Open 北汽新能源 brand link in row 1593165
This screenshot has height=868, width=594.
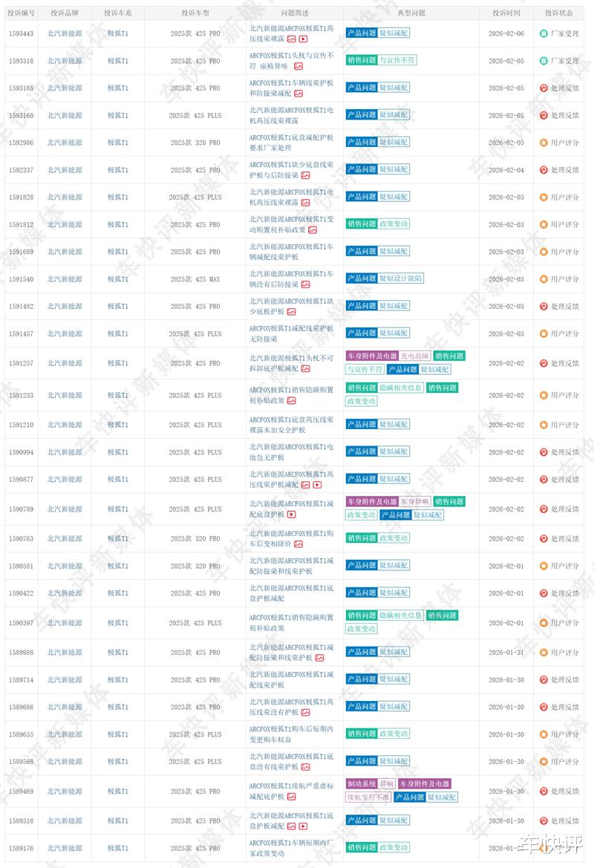coord(65,116)
